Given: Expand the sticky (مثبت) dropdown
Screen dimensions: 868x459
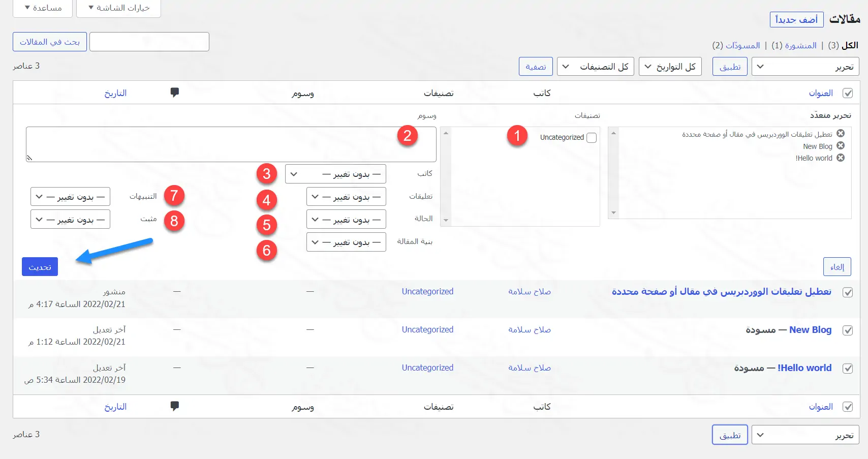Looking at the screenshot, I should click(x=70, y=220).
